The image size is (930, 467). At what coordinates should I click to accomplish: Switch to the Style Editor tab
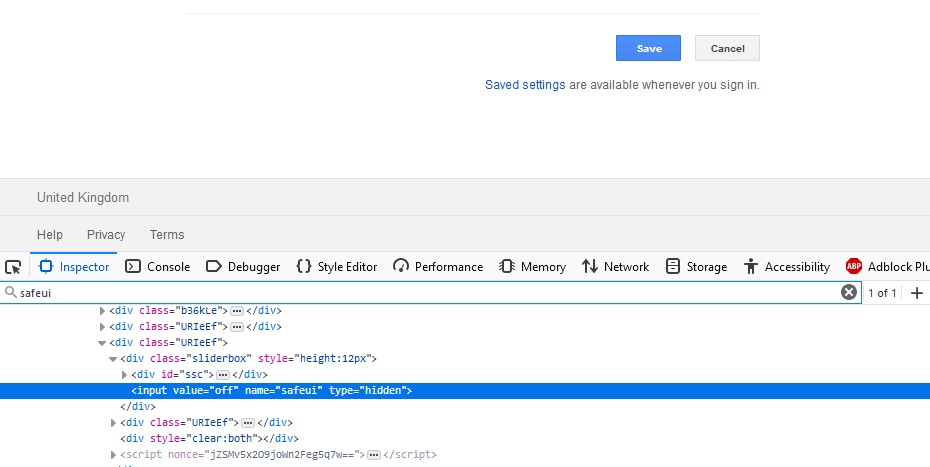point(337,267)
